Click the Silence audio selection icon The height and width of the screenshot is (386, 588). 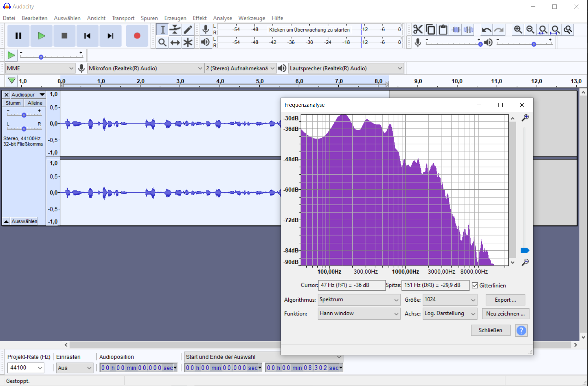click(x=468, y=29)
